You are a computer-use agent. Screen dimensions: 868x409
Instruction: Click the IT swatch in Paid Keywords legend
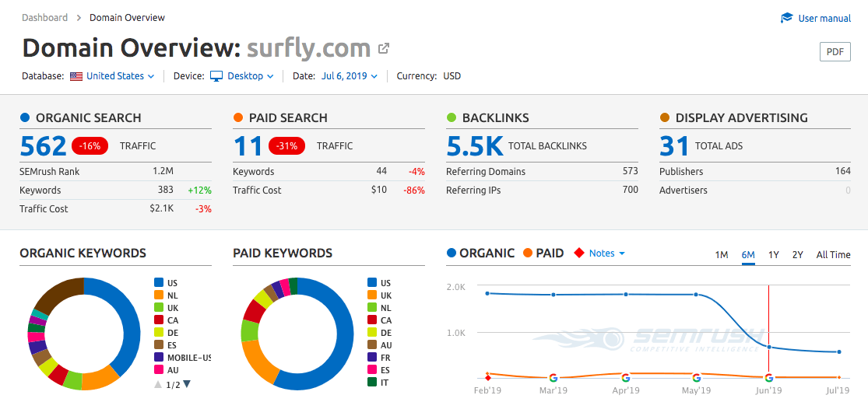pyautogui.click(x=372, y=382)
